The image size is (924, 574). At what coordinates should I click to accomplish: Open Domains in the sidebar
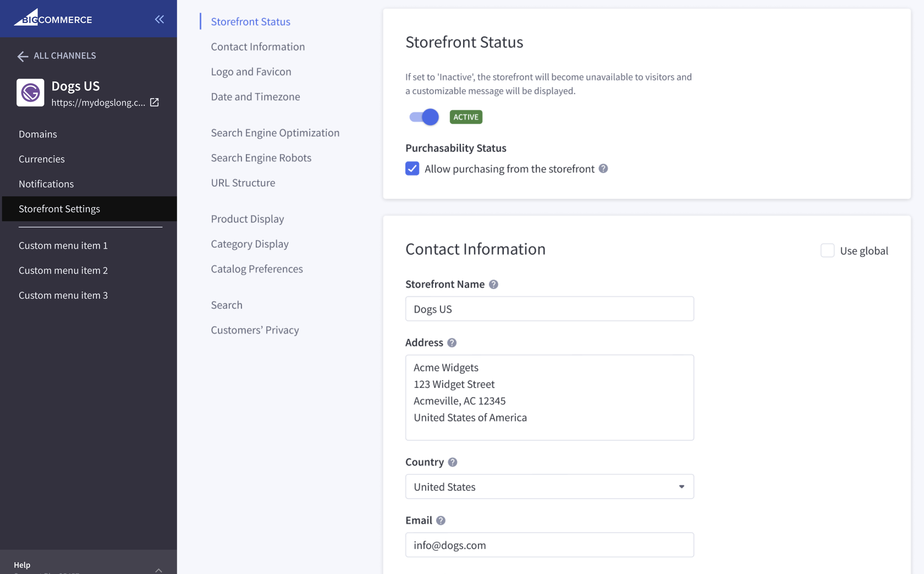coord(38,134)
